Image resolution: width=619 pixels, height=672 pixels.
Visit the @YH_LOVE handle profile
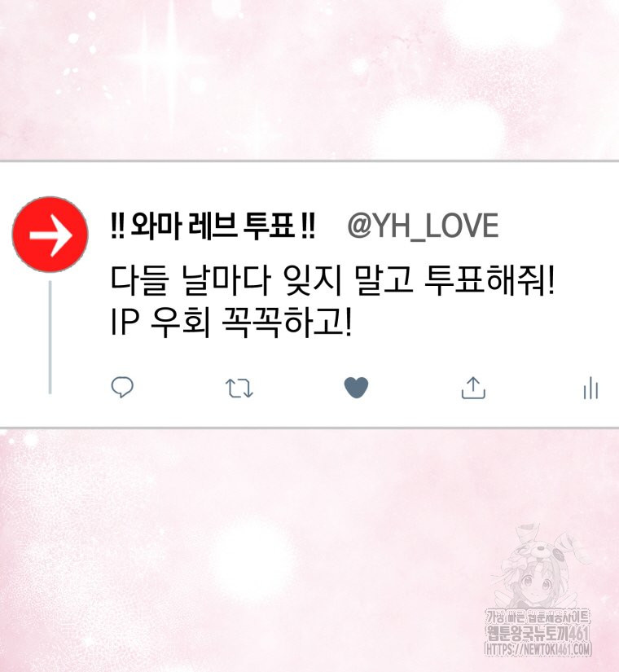[423, 226]
